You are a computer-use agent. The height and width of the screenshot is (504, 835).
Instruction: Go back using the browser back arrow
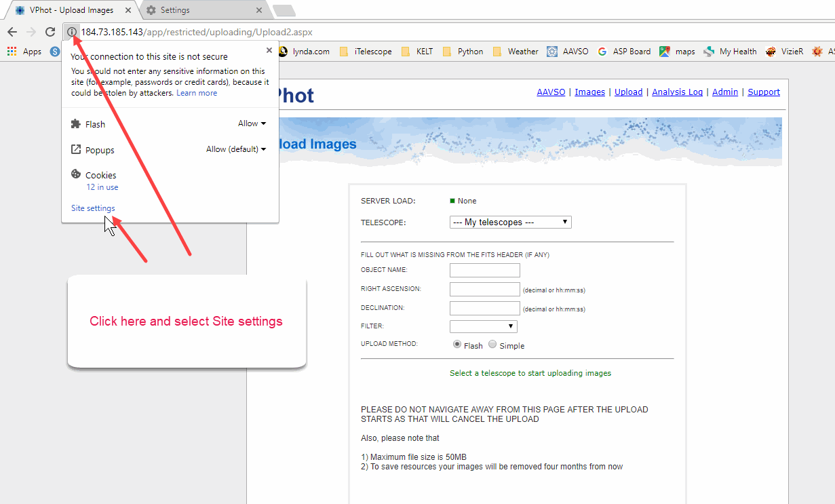coord(12,32)
